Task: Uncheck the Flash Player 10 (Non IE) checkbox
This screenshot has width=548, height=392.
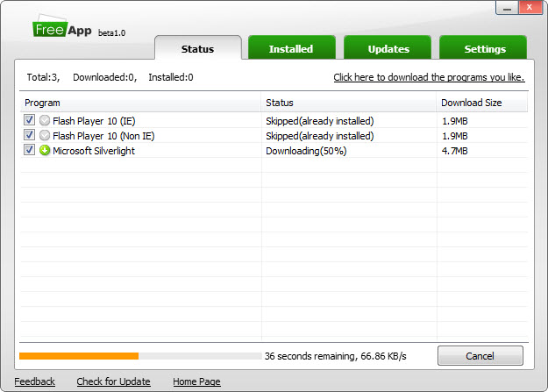Action: click(x=29, y=135)
